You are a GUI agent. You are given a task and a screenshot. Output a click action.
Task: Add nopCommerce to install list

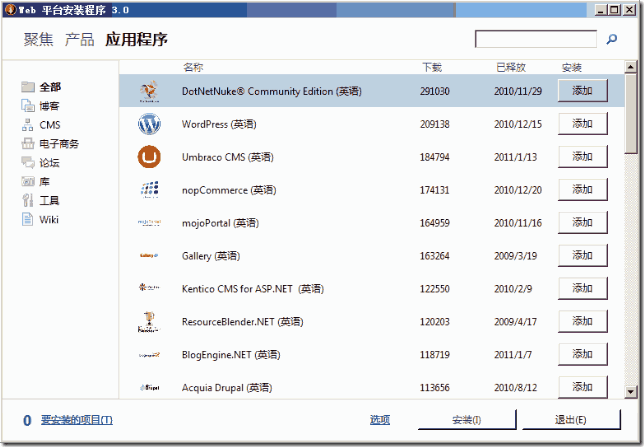coord(582,189)
